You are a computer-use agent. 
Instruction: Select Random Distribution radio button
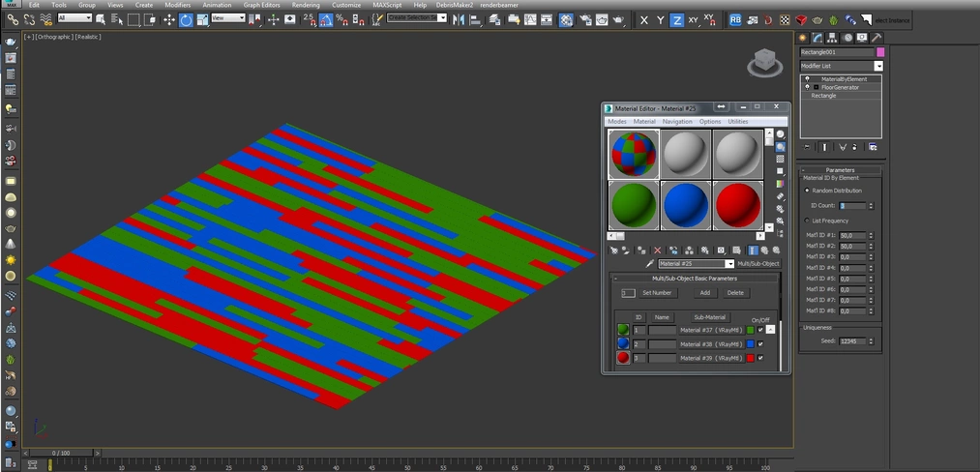[807, 190]
